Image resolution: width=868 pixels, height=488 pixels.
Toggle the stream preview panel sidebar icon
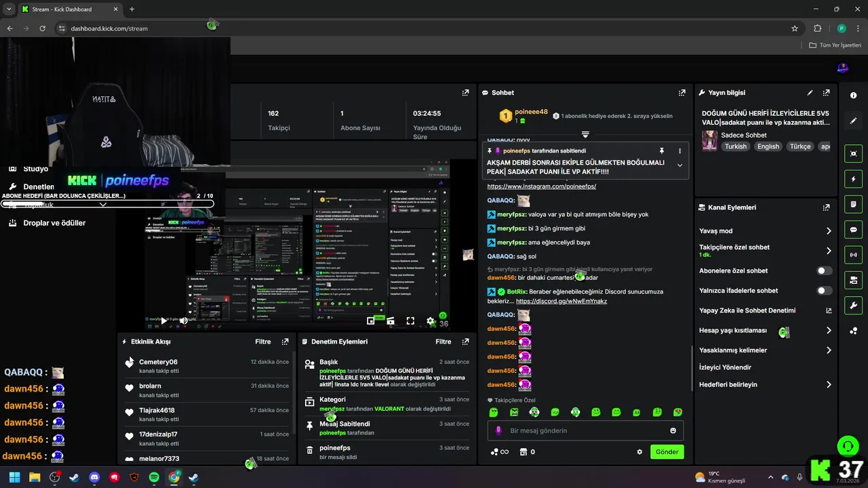[854, 154]
